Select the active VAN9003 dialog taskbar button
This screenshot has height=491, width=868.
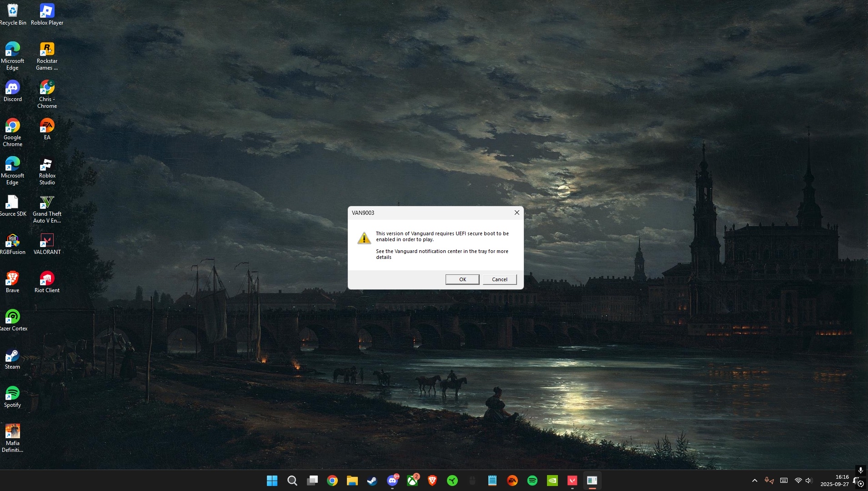592,481
